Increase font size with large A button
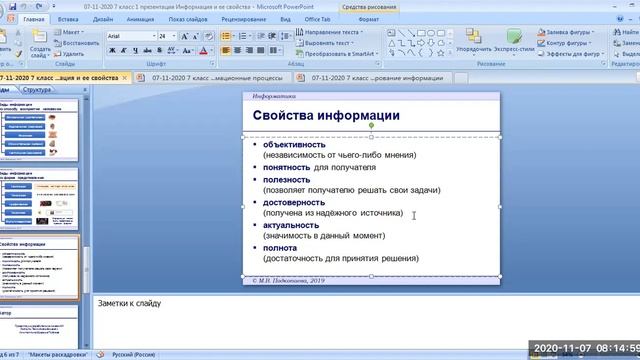The width and height of the screenshot is (640, 360). click(184, 36)
